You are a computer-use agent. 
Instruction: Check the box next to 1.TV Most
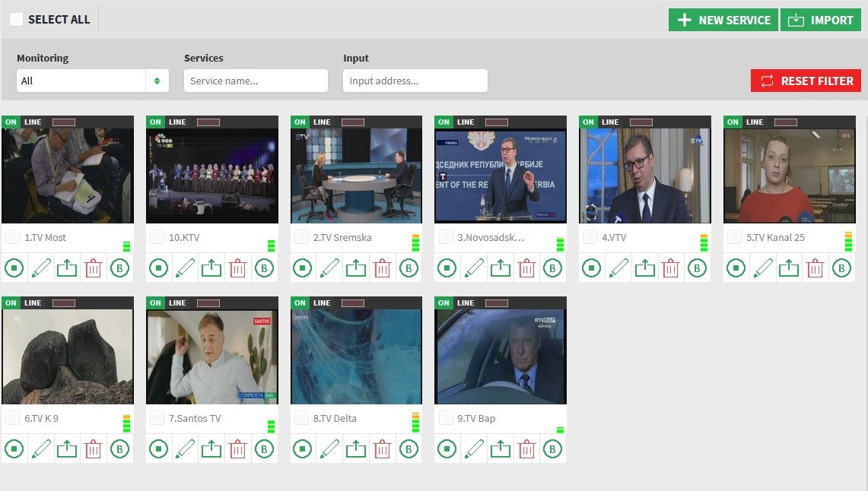pos(13,237)
